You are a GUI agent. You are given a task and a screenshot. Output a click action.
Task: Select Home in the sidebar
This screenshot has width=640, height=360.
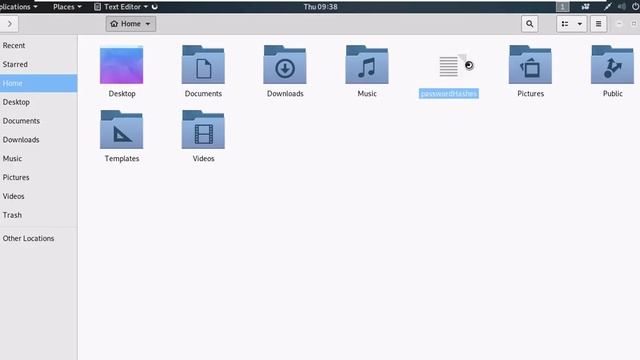point(38,83)
